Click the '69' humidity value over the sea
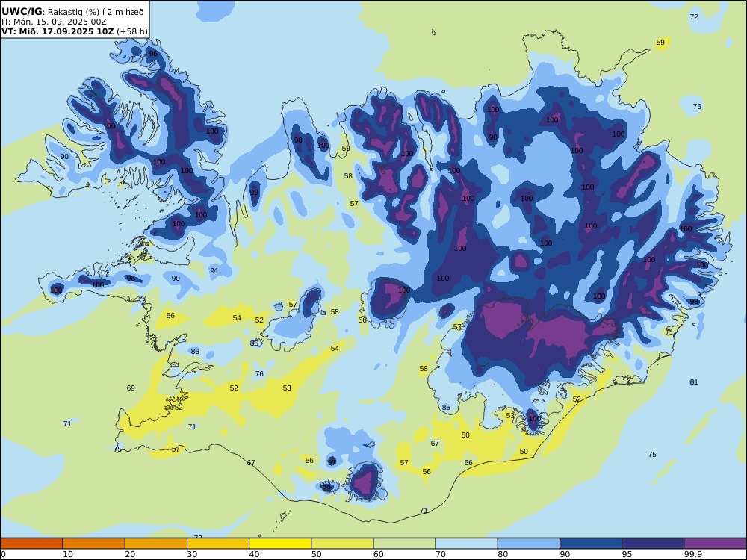This screenshot has width=747, height=560. [x=131, y=388]
